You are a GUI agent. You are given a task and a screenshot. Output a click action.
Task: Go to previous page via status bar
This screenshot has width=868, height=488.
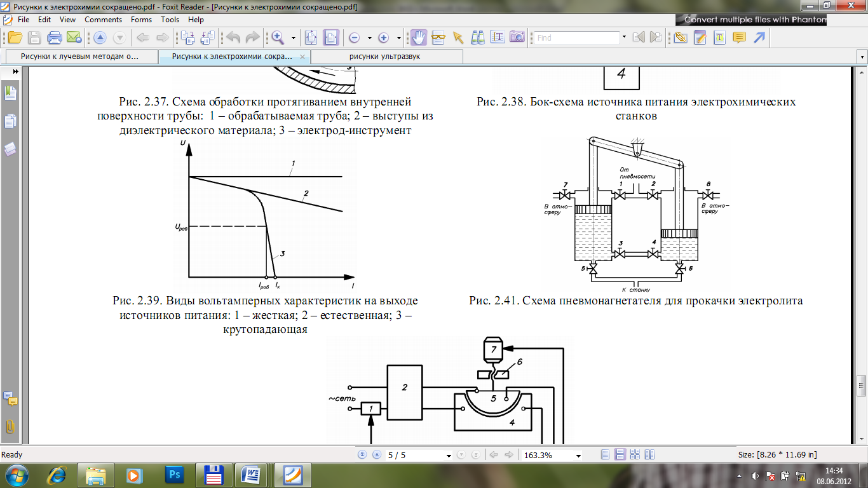coord(376,455)
